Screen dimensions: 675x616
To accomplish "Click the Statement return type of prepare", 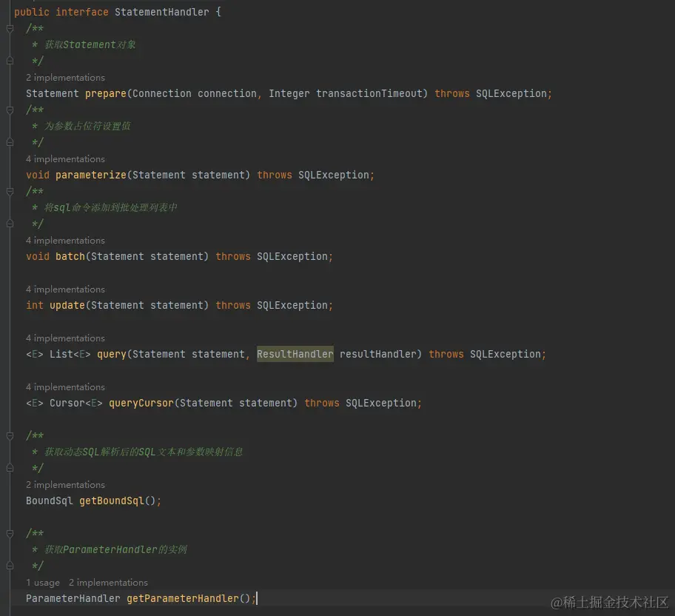I will click(x=53, y=93).
